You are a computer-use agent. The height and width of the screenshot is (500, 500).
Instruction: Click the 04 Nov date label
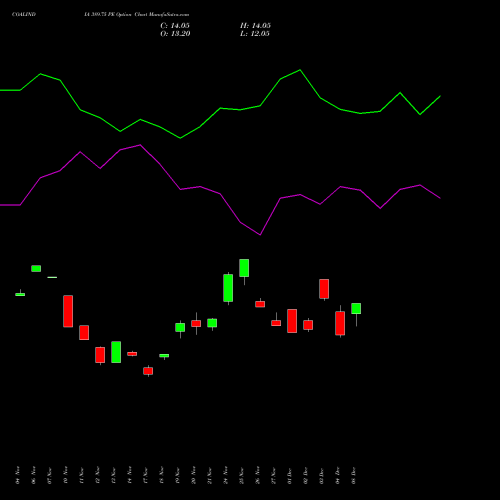click(x=18, y=475)
